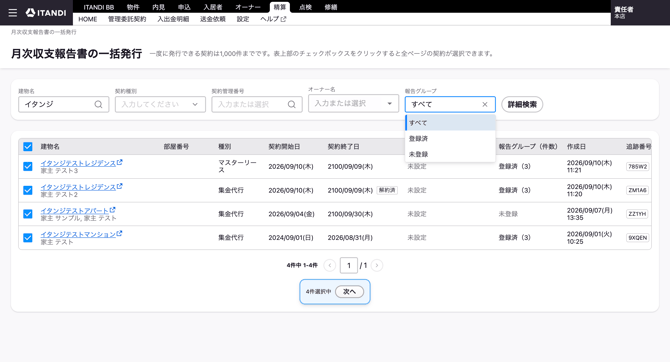Image resolution: width=670 pixels, height=362 pixels.
Task: Expand the オーナー名 dropdown
Action: (353, 103)
